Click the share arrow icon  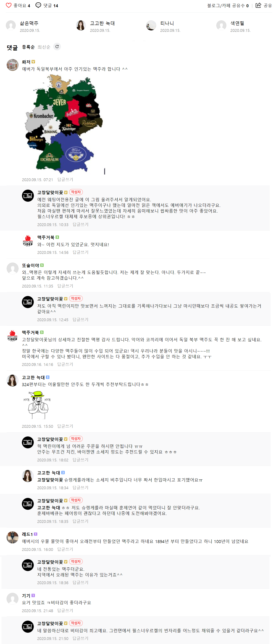(258, 5)
